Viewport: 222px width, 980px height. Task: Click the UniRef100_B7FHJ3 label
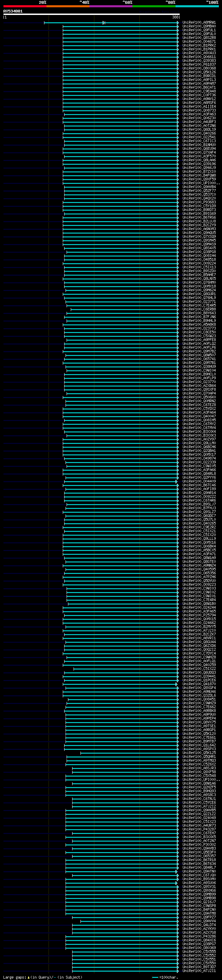click(x=199, y=508)
